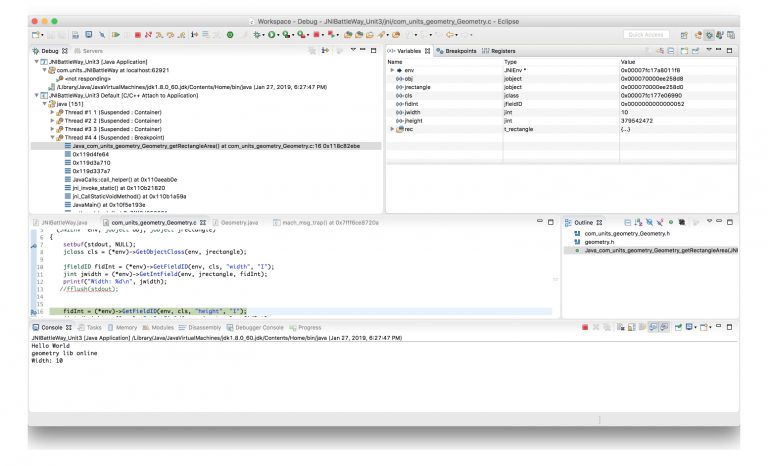This screenshot has width=768, height=466.
Task: Expand Thread #3 3 (Suspended : Container)
Action: [52, 129]
